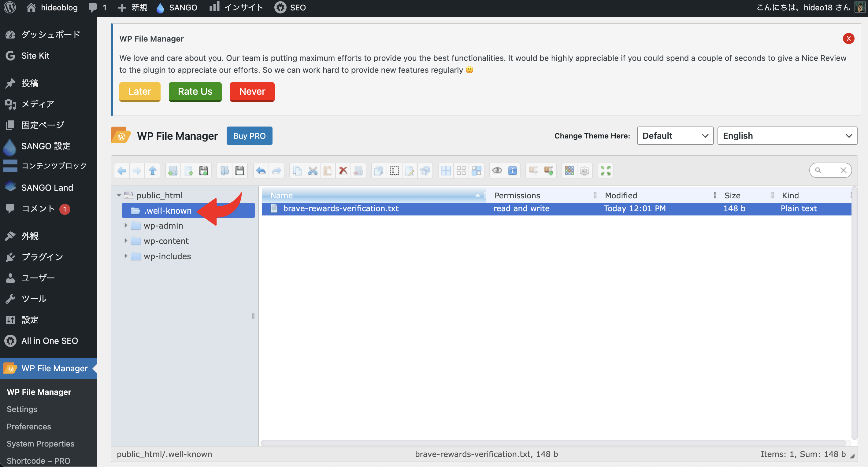This screenshot has height=467, width=868.
Task: Sort by the Size column header
Action: coord(745,195)
